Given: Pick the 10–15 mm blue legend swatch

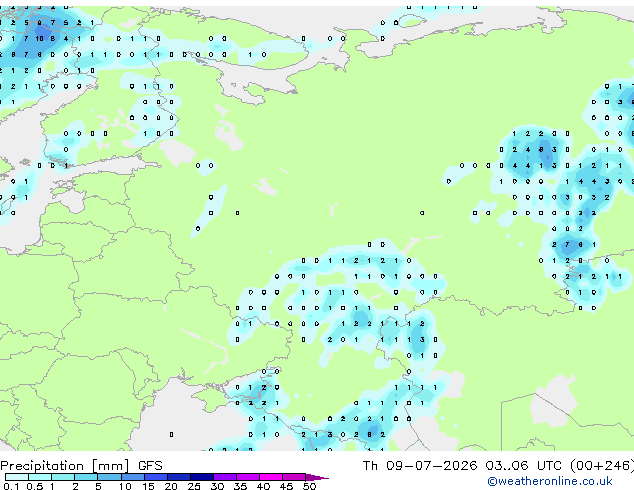Looking at the screenshot, I should coord(132,477).
